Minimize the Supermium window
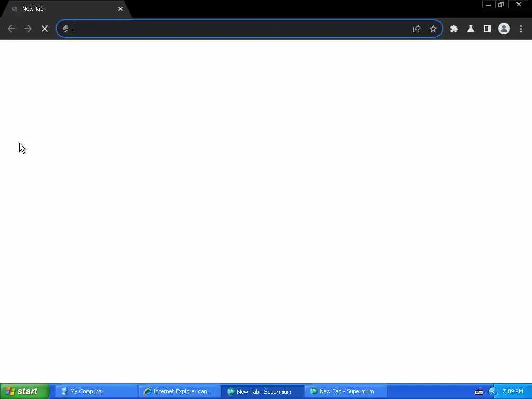This screenshot has width=532, height=399. pos(488,5)
